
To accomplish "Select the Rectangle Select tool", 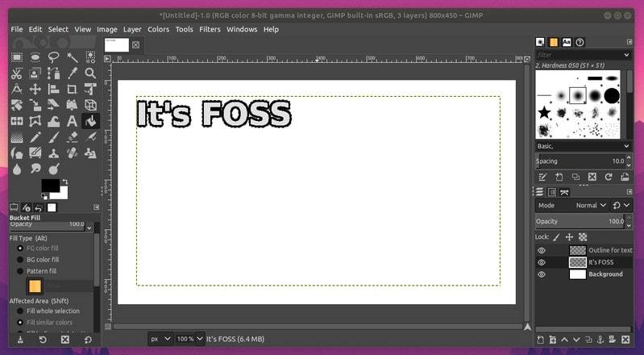I will tap(17, 57).
